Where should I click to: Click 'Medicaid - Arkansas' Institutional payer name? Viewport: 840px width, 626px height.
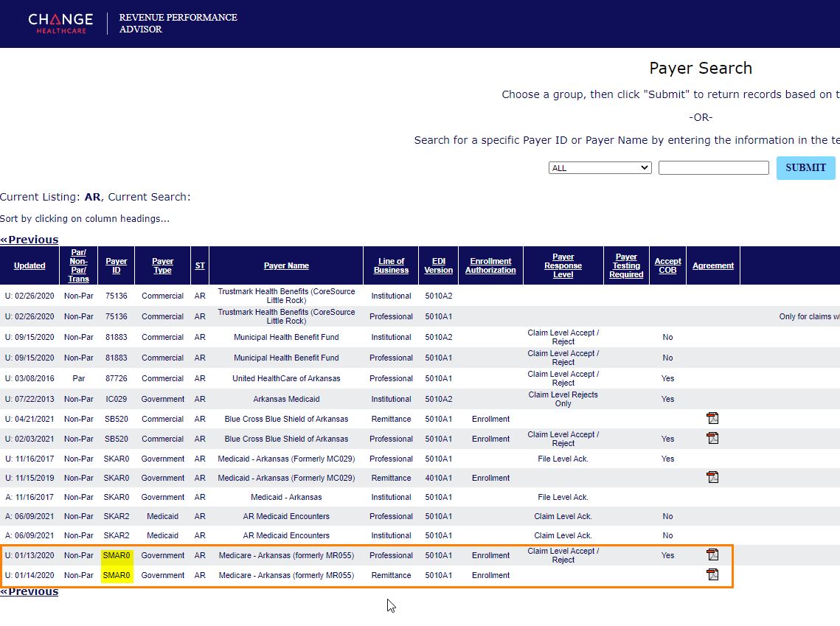click(286, 497)
